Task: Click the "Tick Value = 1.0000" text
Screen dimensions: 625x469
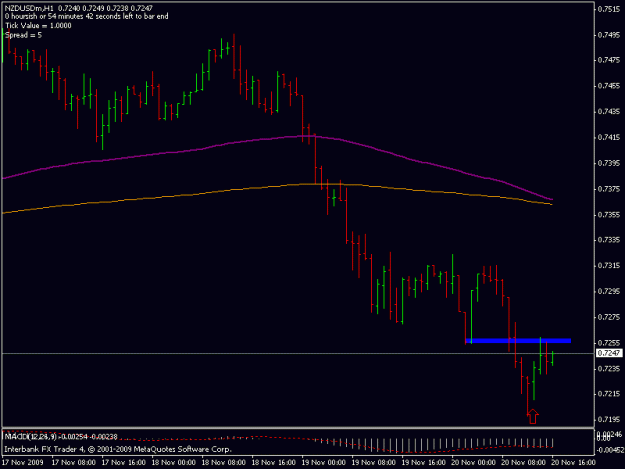Action: [x=38, y=26]
